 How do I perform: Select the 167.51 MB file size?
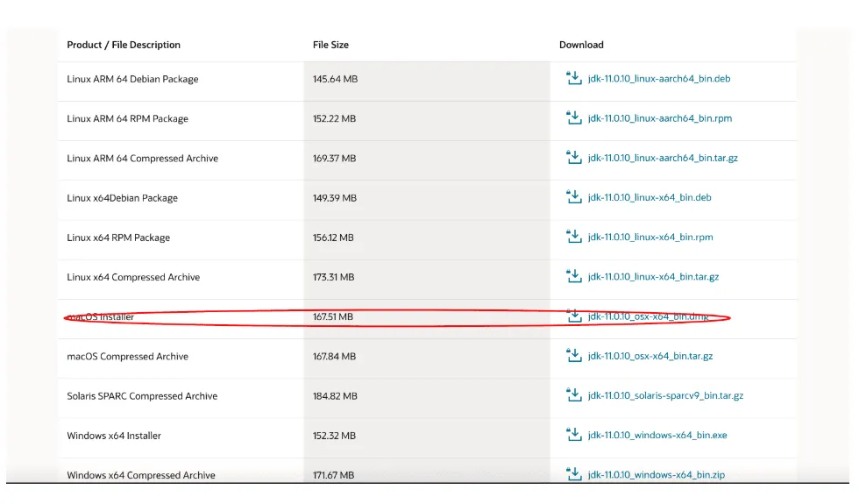[333, 316]
